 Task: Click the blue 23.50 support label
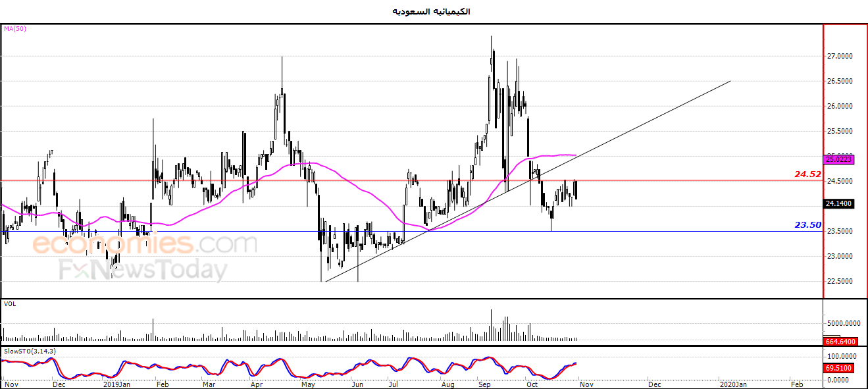click(x=807, y=224)
